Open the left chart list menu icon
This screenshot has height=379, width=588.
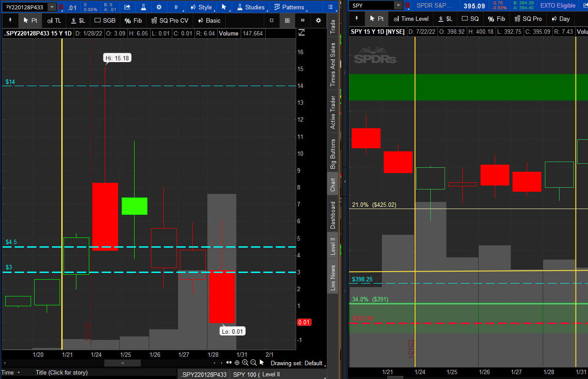pyautogui.click(x=330, y=7)
